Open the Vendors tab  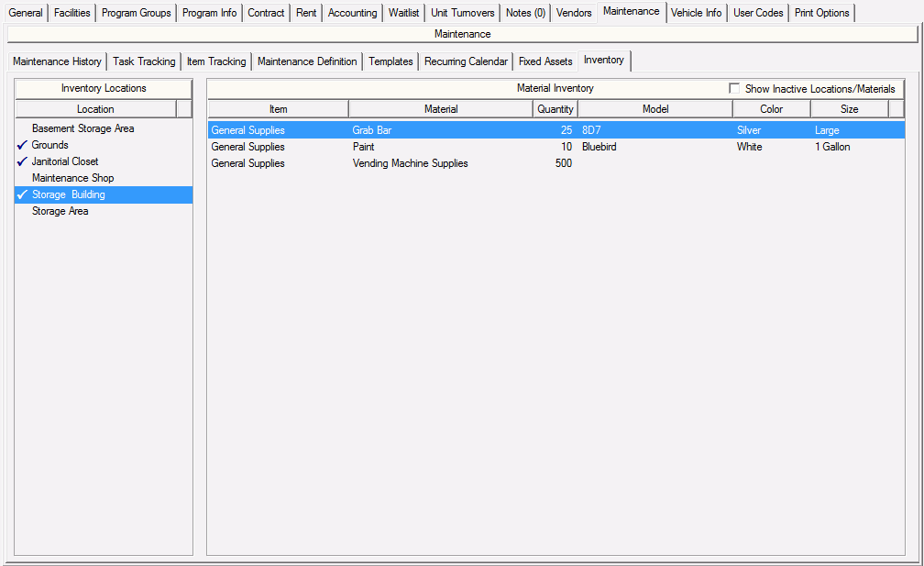[574, 13]
